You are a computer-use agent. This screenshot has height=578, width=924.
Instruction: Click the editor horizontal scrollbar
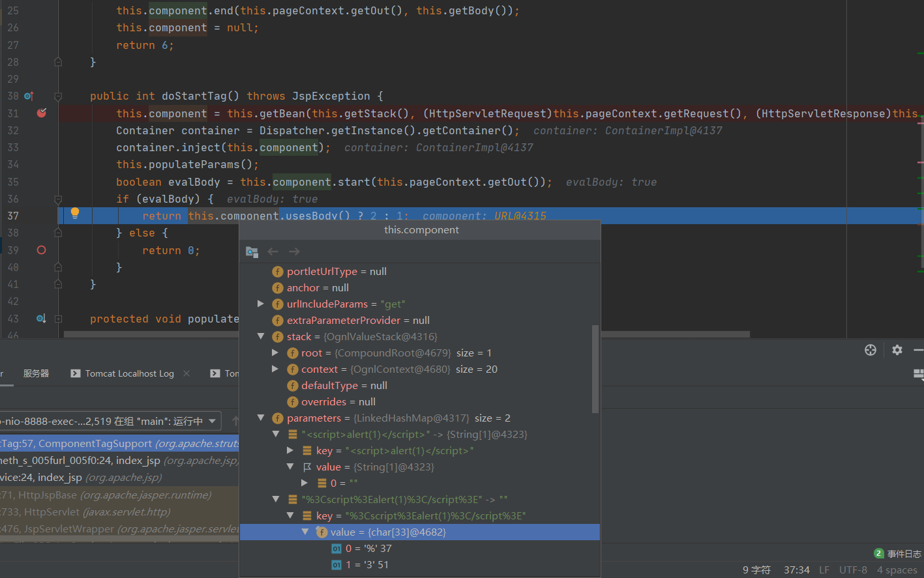pos(407,334)
